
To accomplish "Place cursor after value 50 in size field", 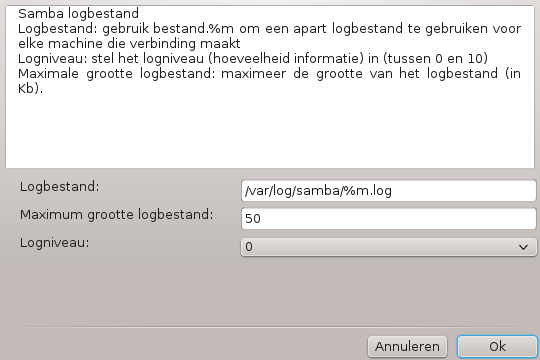I will [262, 218].
